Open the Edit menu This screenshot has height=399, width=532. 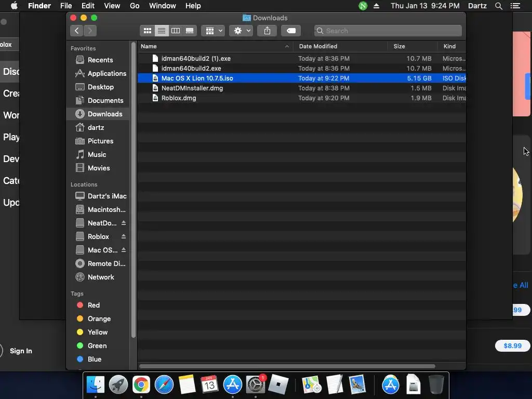pos(88,6)
